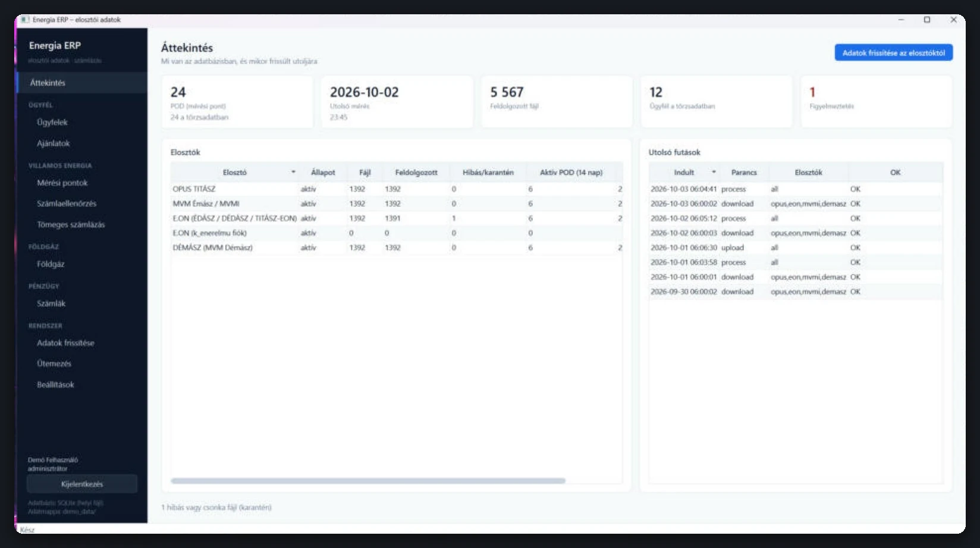The image size is (980, 548).
Task: Click the horizontal scrollbar of Elosztók table
Action: tap(368, 481)
